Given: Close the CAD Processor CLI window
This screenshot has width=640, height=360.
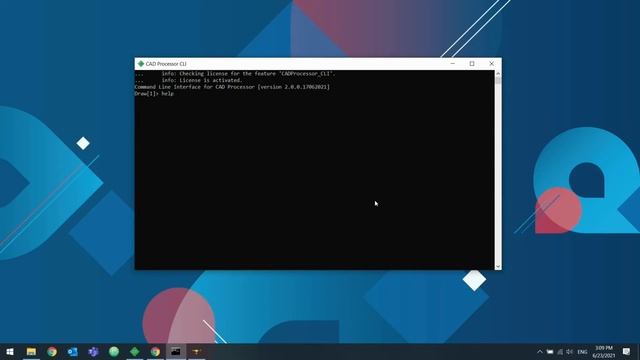Looking at the screenshot, I should tap(491, 64).
